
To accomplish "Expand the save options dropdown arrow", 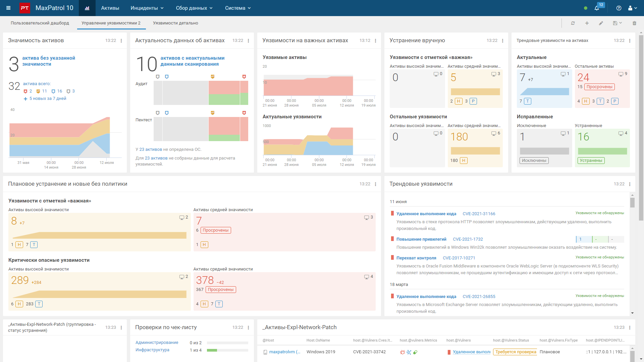I will (621, 23).
